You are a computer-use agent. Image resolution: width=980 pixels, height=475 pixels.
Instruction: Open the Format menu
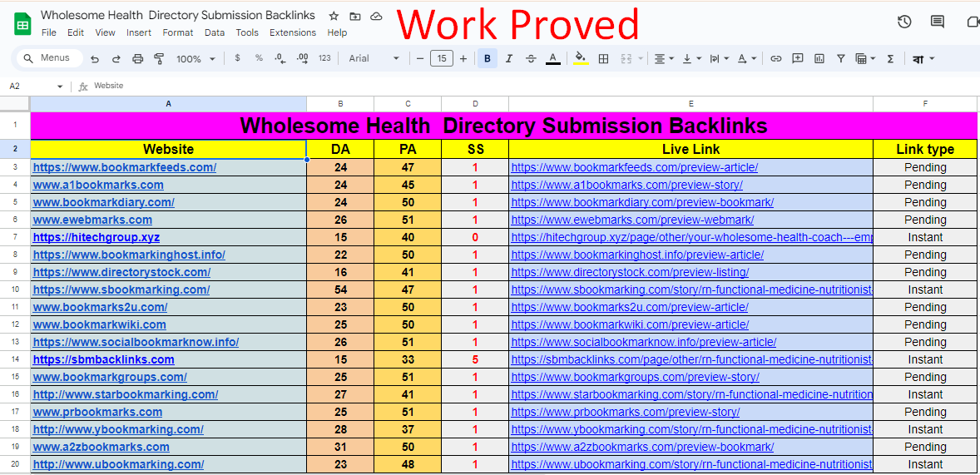point(177,32)
